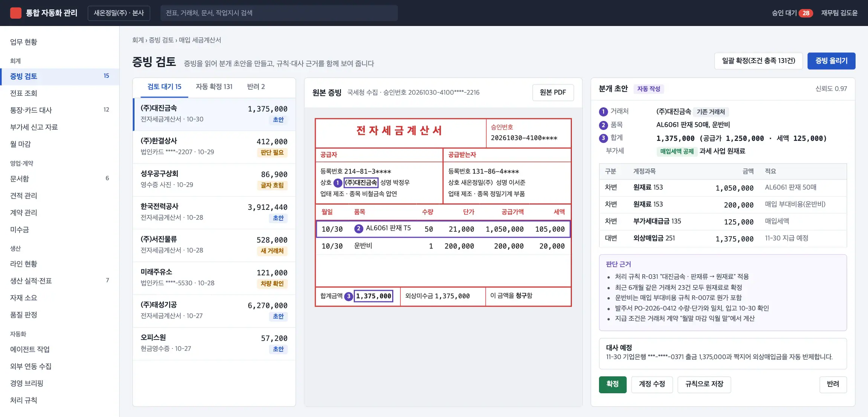Switch to the 자동 확정 131 tab
The height and width of the screenshot is (417, 868).
pyautogui.click(x=214, y=87)
